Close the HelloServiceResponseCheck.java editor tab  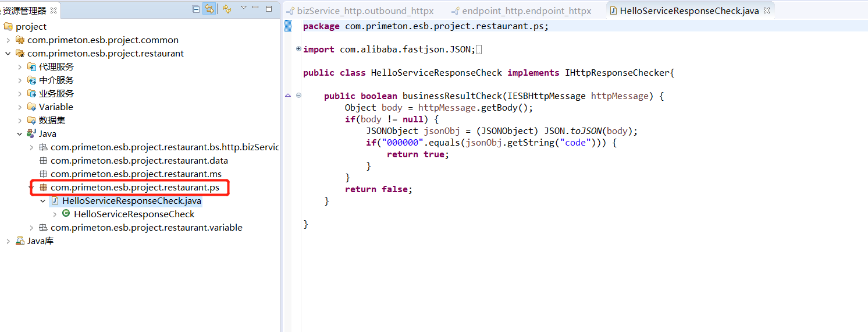point(767,10)
